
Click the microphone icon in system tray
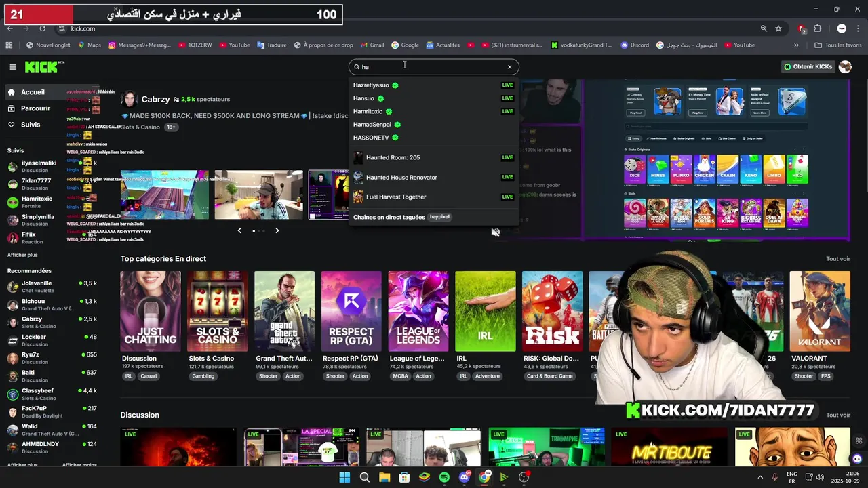774,477
